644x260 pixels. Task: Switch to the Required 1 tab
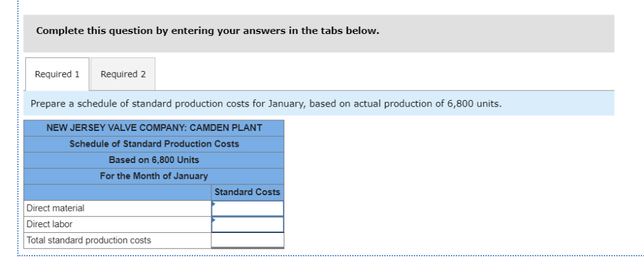[57, 74]
